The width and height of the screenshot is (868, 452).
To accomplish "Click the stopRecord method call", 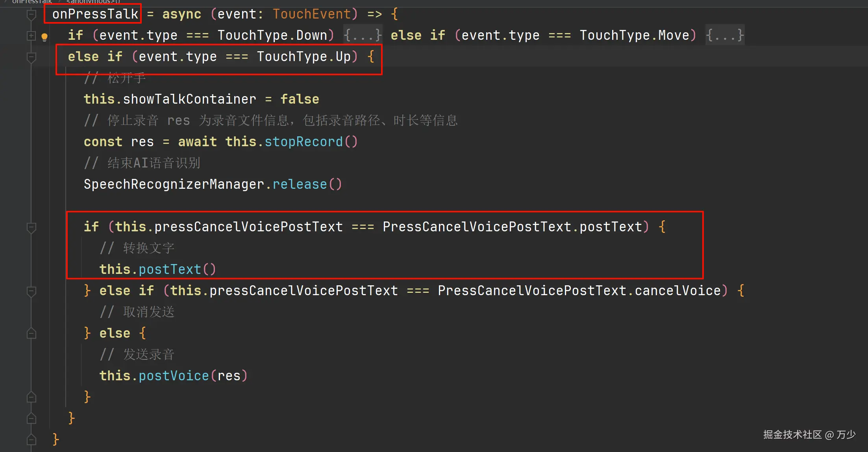I will click(303, 142).
